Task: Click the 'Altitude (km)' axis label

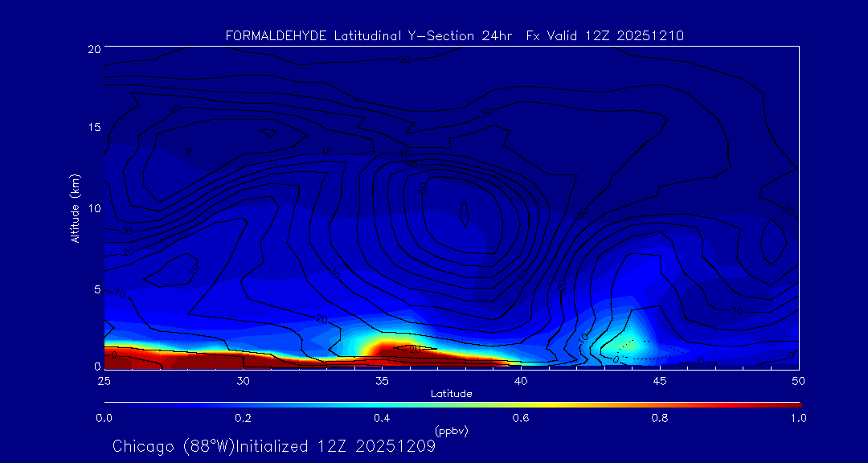Action: point(74,207)
